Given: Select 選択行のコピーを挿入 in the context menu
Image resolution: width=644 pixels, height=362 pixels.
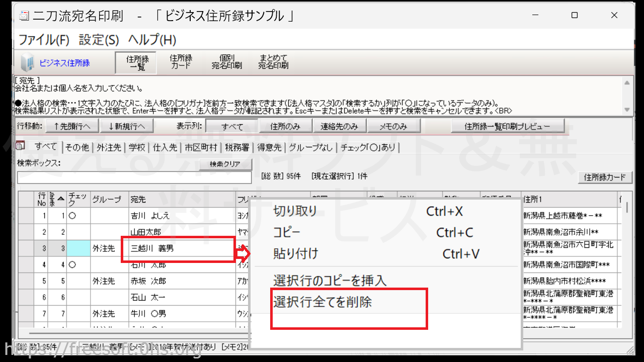Looking at the screenshot, I should pyautogui.click(x=330, y=280).
